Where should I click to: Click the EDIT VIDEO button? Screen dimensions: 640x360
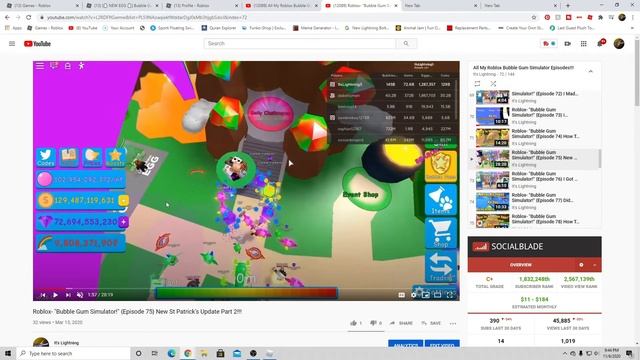point(442,344)
